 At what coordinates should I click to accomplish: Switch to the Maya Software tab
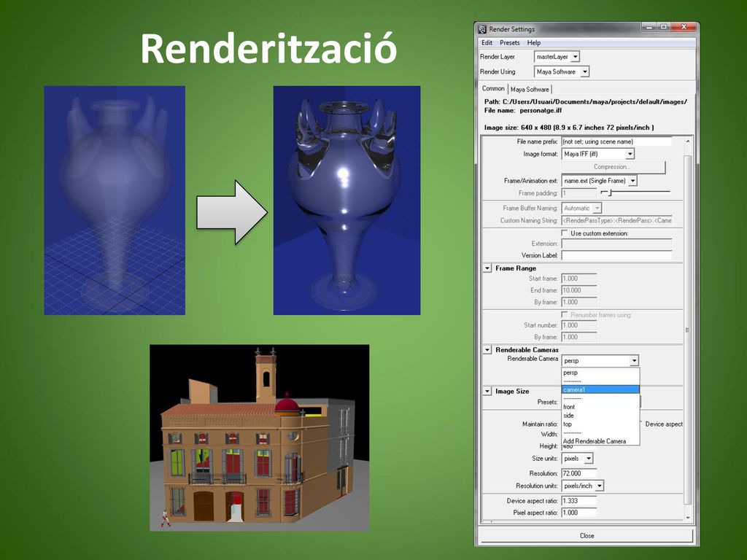(x=530, y=89)
